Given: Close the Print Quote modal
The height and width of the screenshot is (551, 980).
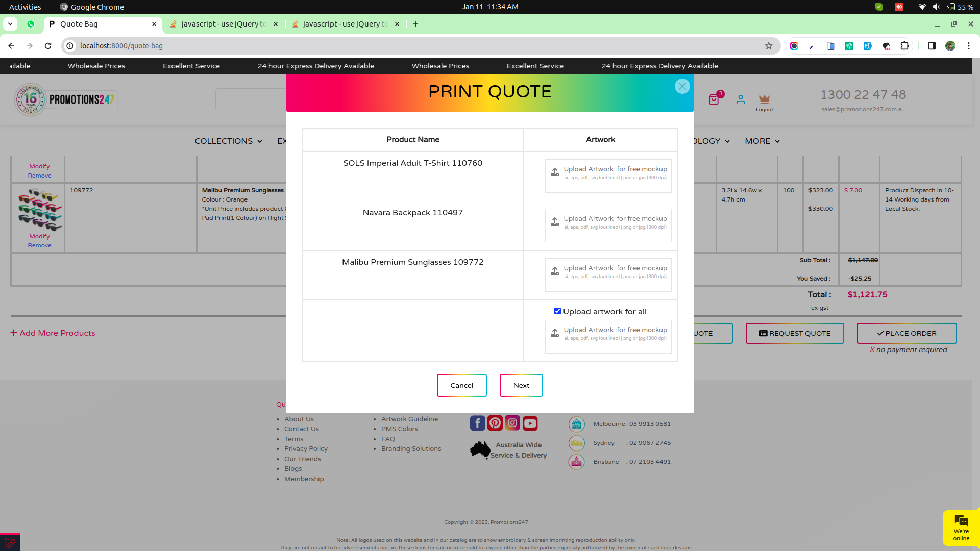Looking at the screenshot, I should (x=682, y=86).
